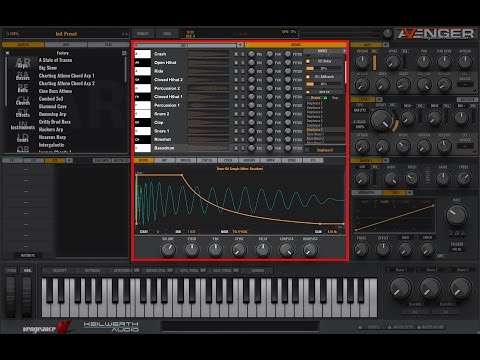
Task: Select the Crash key pad
Action: [x=143, y=54]
